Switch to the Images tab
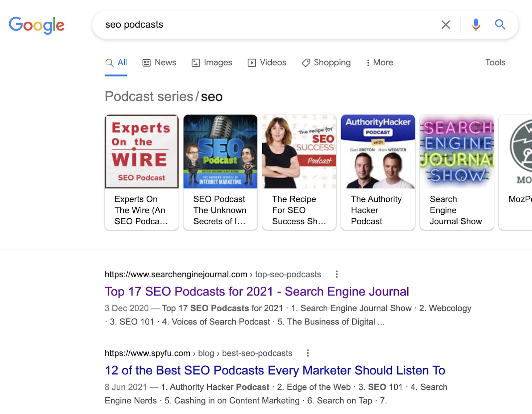The image size is (532, 414). coord(212,63)
